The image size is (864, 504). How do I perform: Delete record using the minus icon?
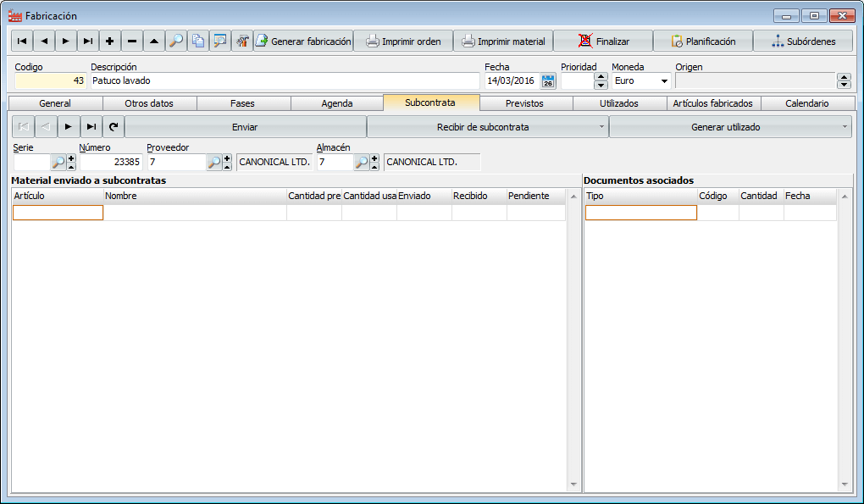(132, 42)
